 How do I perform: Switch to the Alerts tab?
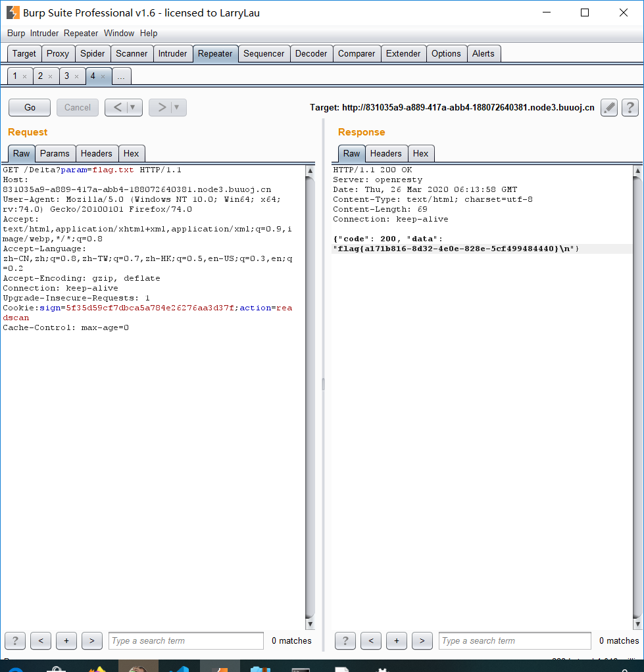483,53
